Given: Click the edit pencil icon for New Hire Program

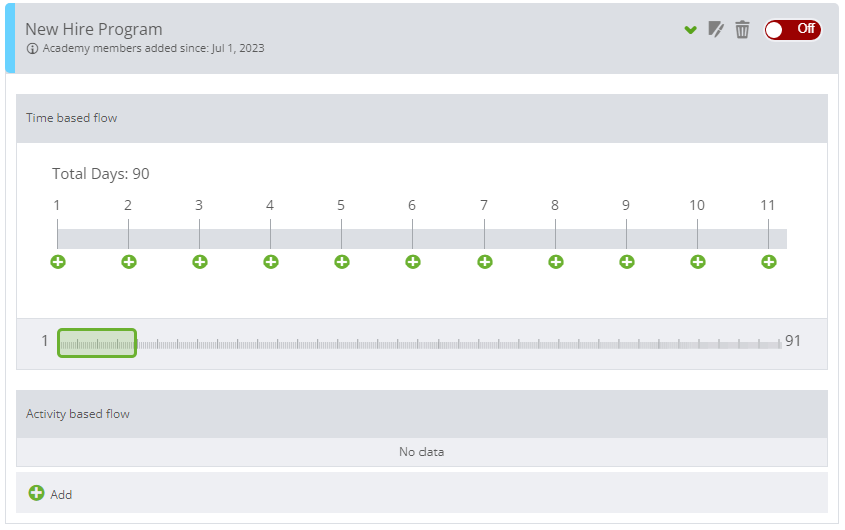Looking at the screenshot, I should [716, 29].
